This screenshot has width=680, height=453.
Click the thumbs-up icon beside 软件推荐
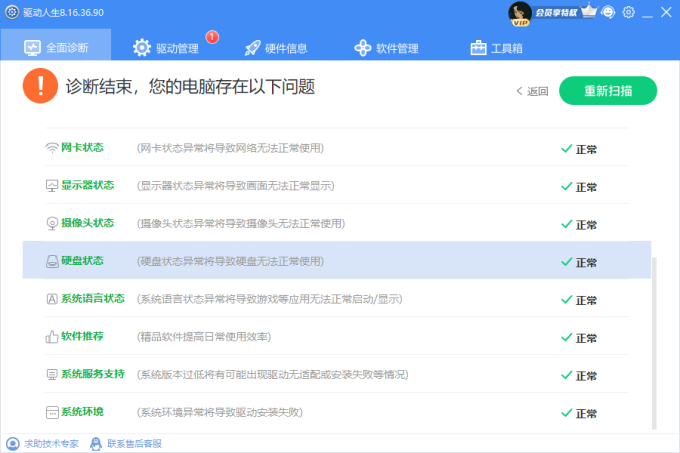point(52,337)
